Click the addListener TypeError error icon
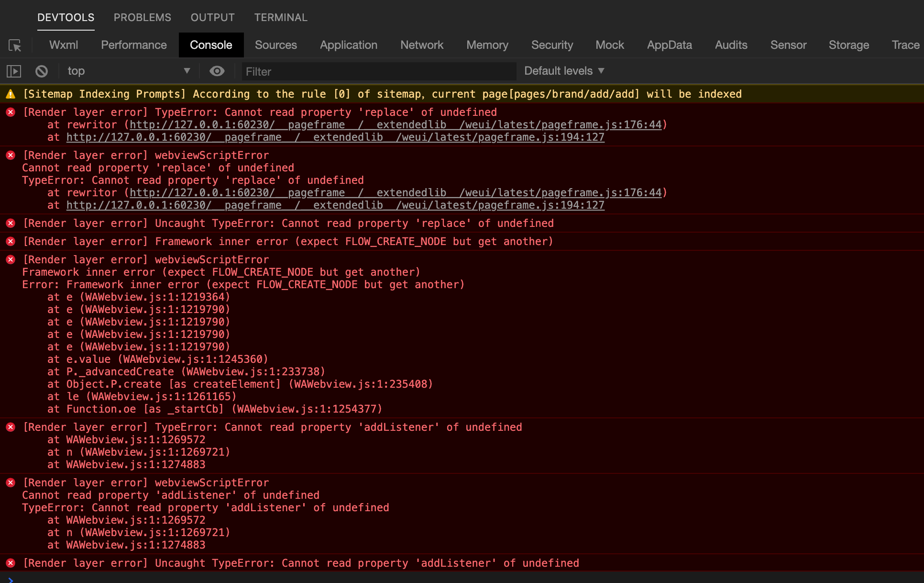The height and width of the screenshot is (583, 924). (x=11, y=427)
